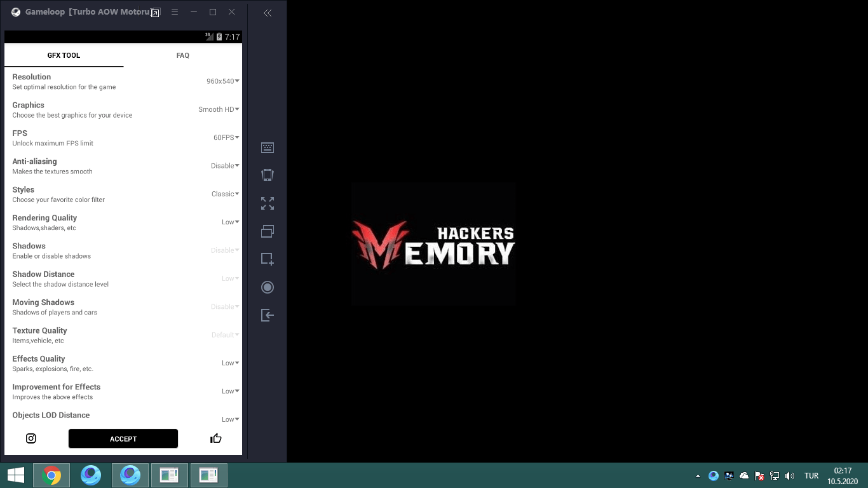The height and width of the screenshot is (488, 868).
Task: Start screen recording with the circle icon
Action: pyautogui.click(x=268, y=287)
